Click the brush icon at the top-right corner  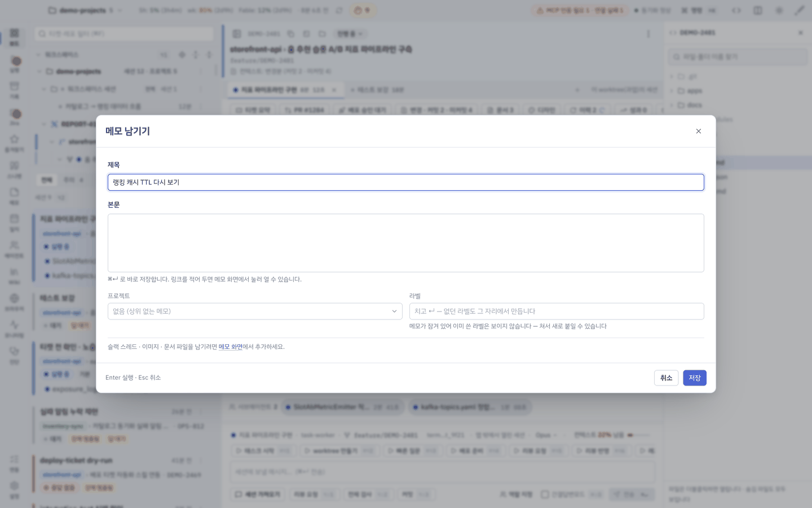click(799, 10)
